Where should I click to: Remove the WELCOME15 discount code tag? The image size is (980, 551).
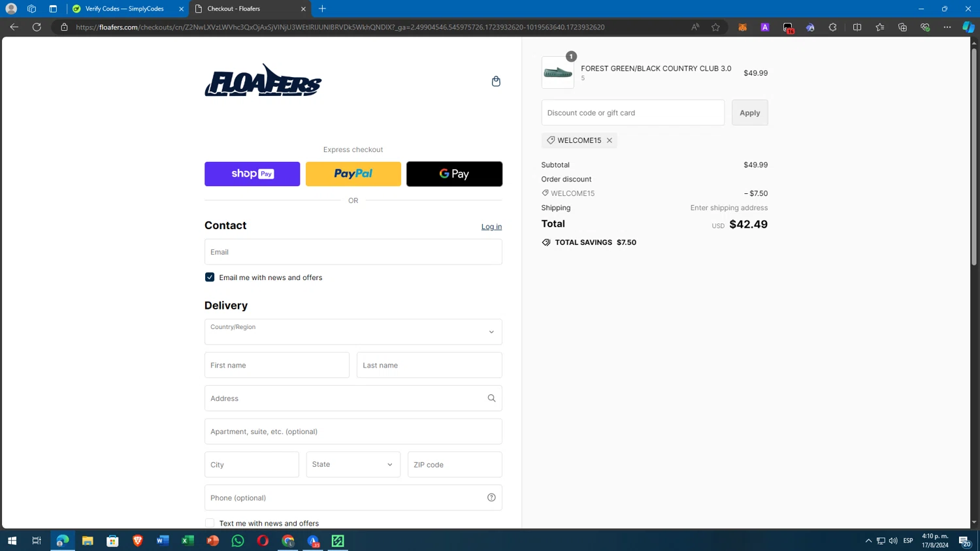(x=609, y=140)
